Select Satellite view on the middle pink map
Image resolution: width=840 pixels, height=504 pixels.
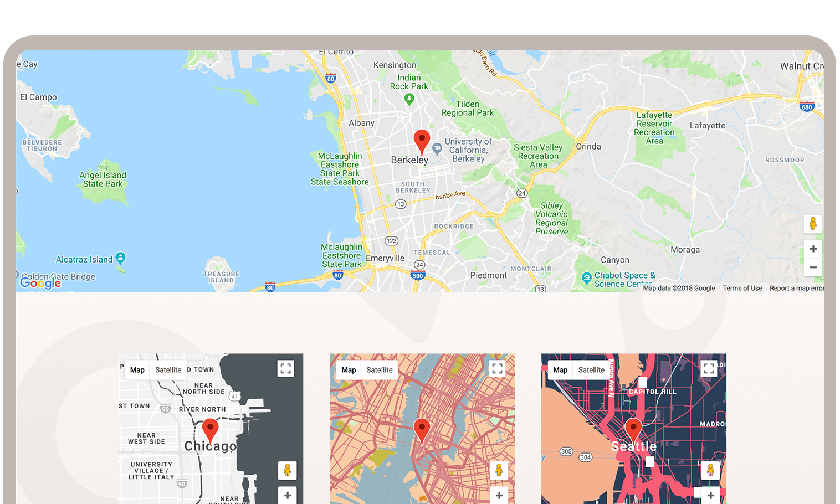pos(380,370)
